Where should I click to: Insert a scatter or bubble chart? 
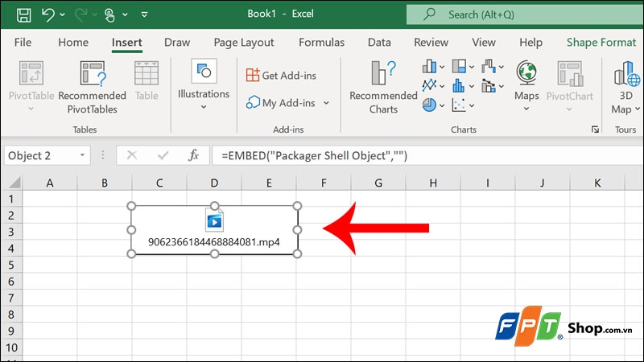(459, 105)
